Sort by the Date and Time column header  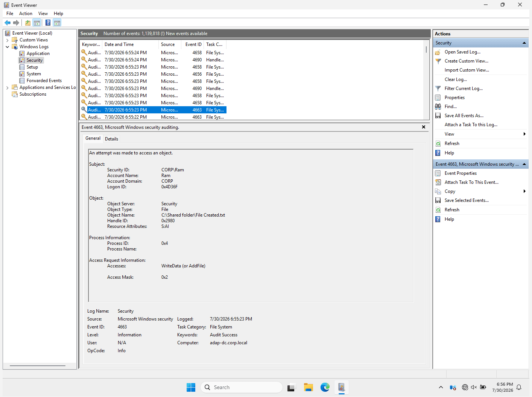131,44
